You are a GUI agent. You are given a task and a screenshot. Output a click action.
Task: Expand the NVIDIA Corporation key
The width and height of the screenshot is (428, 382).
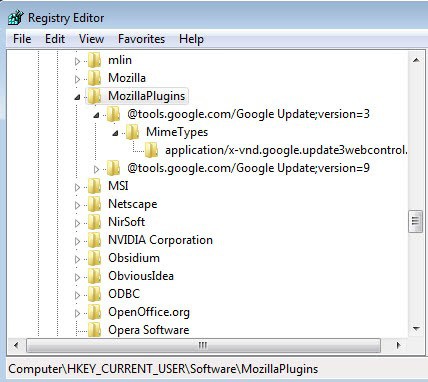[78, 241]
